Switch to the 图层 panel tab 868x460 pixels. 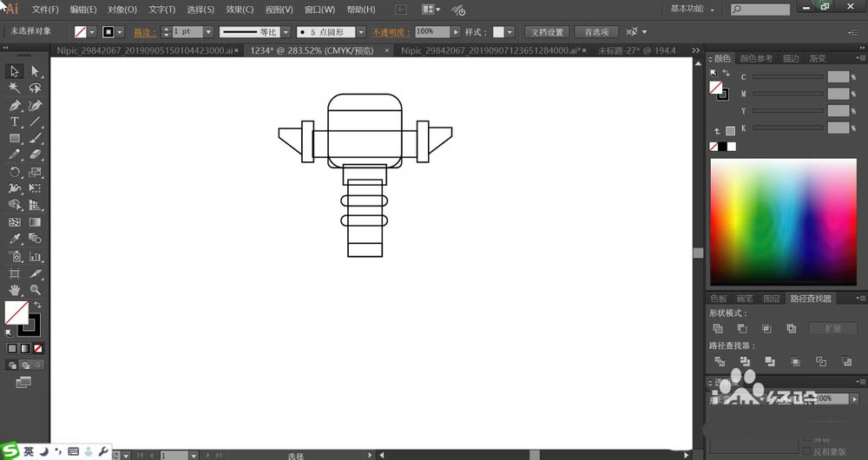tap(771, 299)
